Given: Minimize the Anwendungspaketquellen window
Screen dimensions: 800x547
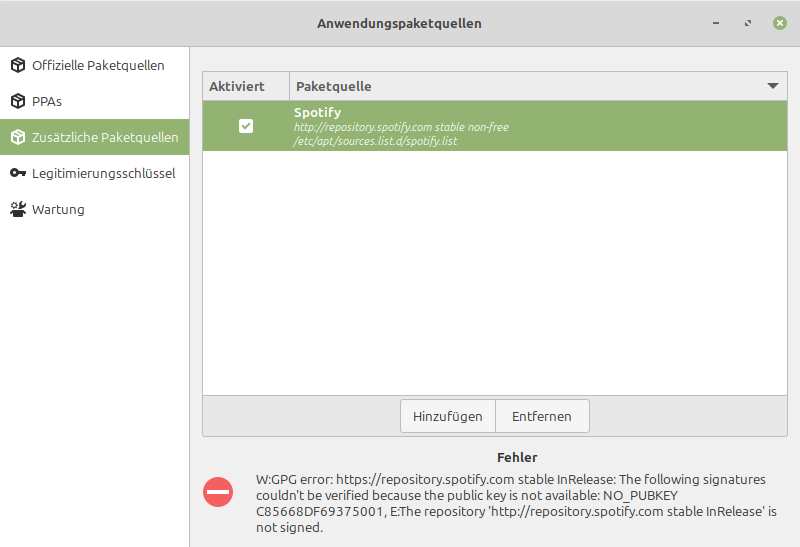Looking at the screenshot, I should 716,23.
